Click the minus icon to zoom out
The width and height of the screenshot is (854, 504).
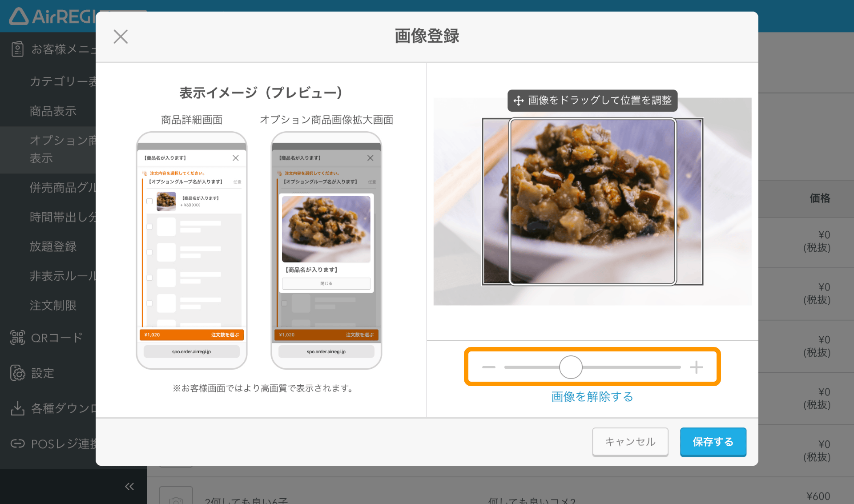(x=488, y=367)
